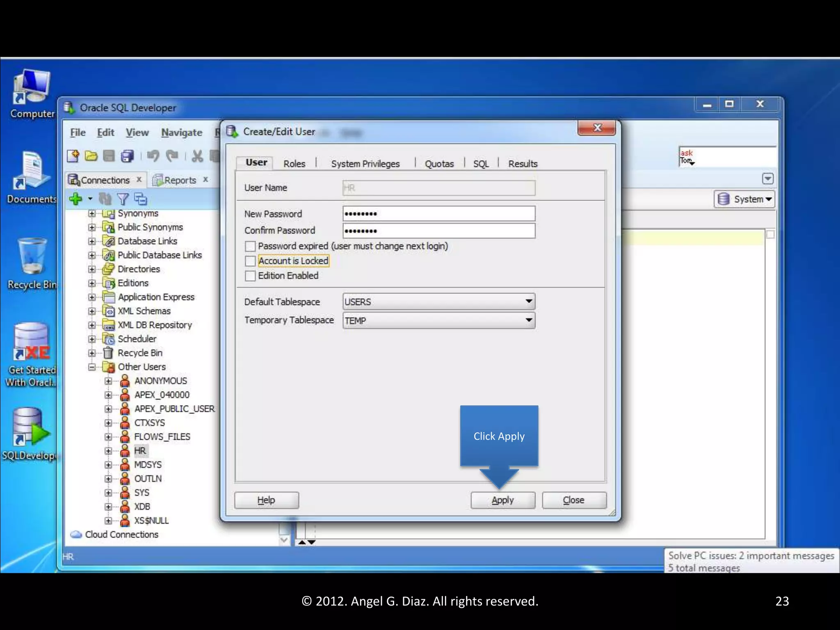Click the Refresh connections icon
The height and width of the screenshot is (630, 840).
105,199
